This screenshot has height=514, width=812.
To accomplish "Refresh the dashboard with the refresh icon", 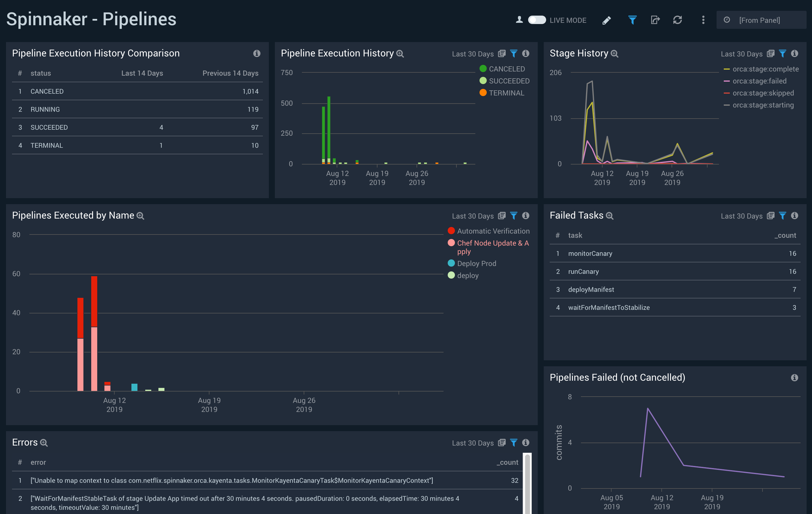I will 678,20.
